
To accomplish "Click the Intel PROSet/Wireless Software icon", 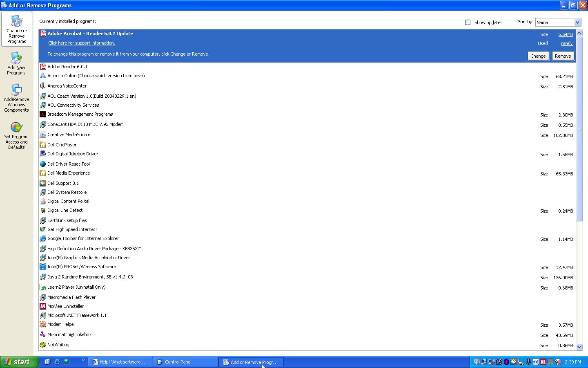I will 43,267.
